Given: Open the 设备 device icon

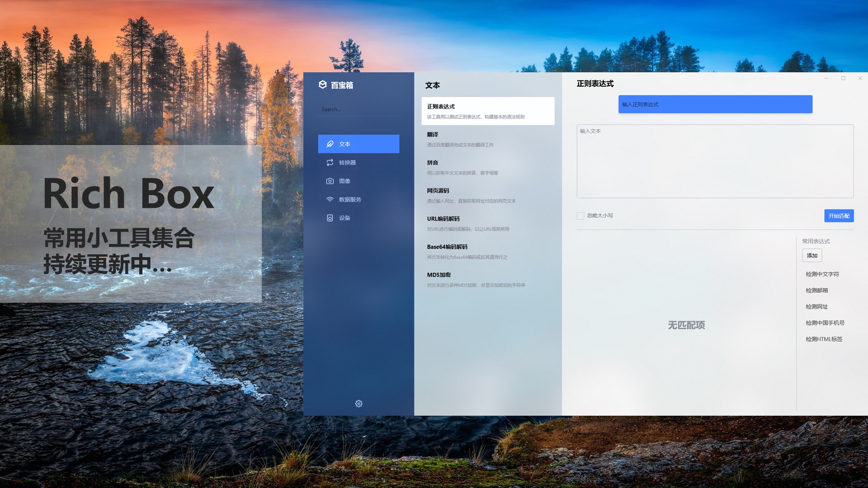Looking at the screenshot, I should pos(330,218).
